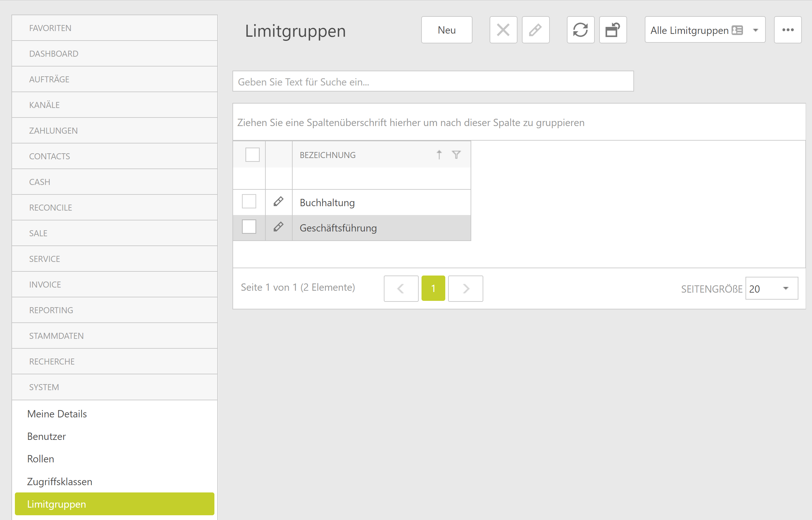
Task: Click the refresh icon in toolbar
Action: tap(580, 30)
